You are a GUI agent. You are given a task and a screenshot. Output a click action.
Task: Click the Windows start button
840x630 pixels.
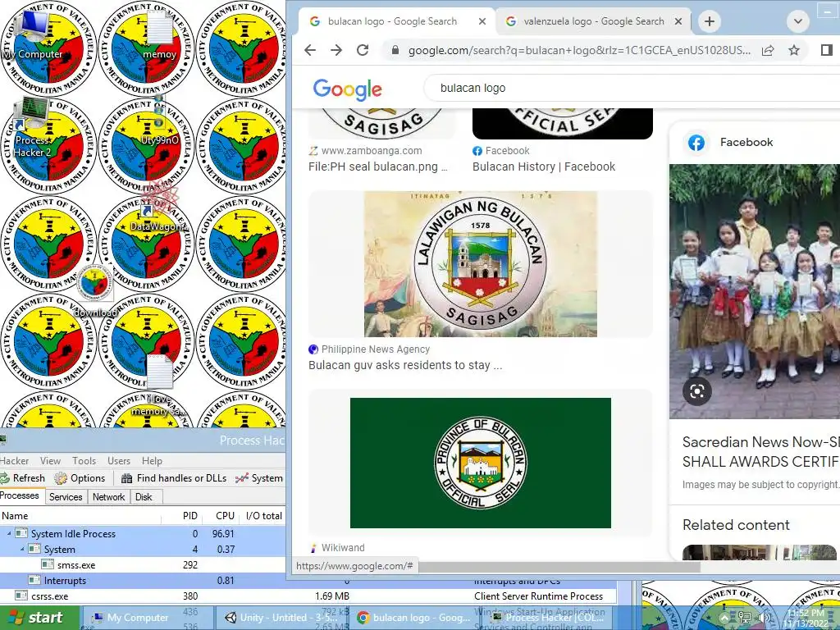pyautogui.click(x=39, y=618)
